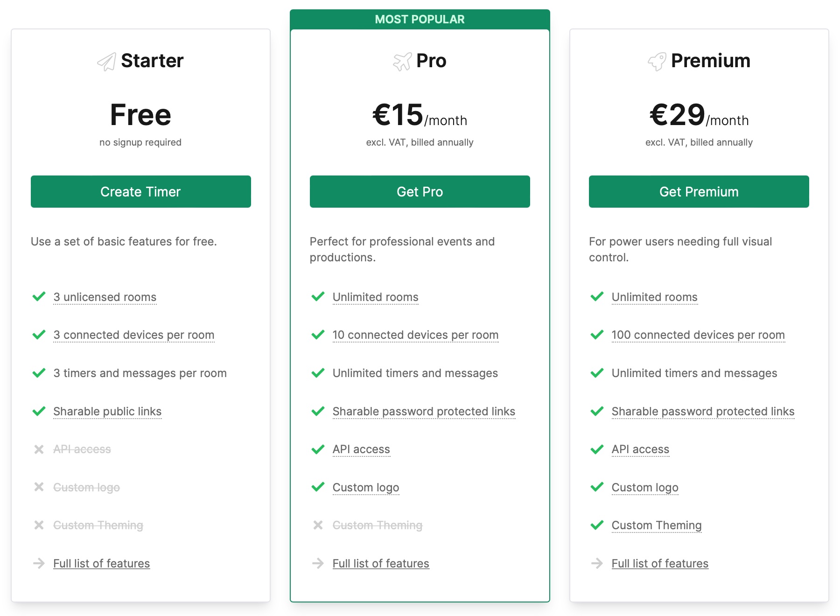The width and height of the screenshot is (840, 616).
Task: Click the arrow icon before Starter's feature list link
Action: tap(39, 563)
